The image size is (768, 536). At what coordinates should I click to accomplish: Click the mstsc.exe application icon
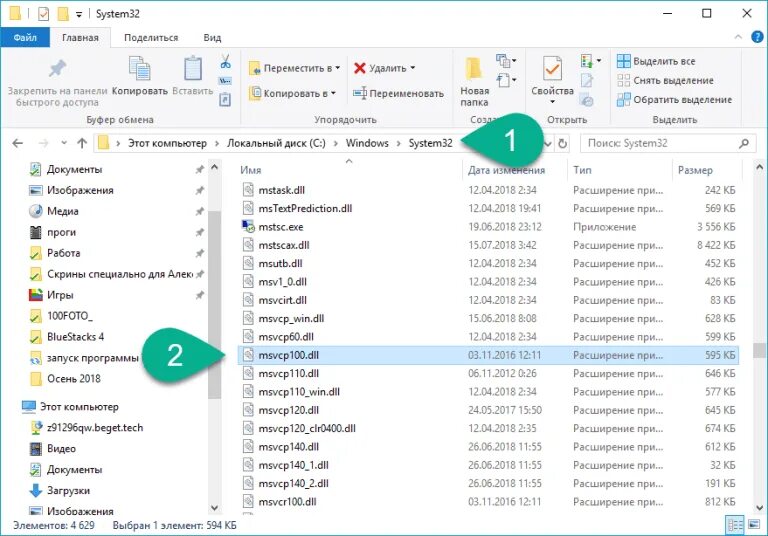[248, 227]
